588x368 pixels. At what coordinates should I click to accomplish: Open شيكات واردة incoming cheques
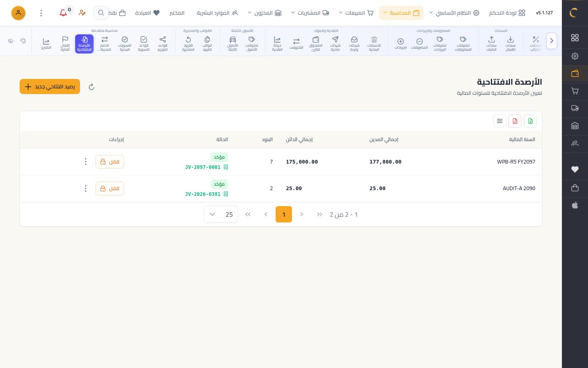(354, 44)
